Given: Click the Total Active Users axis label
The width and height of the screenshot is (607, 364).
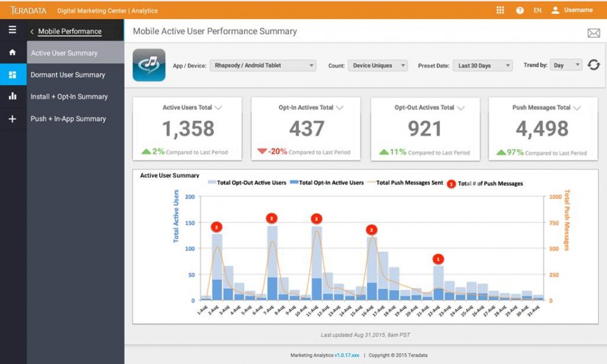Looking at the screenshot, I should (176, 216).
